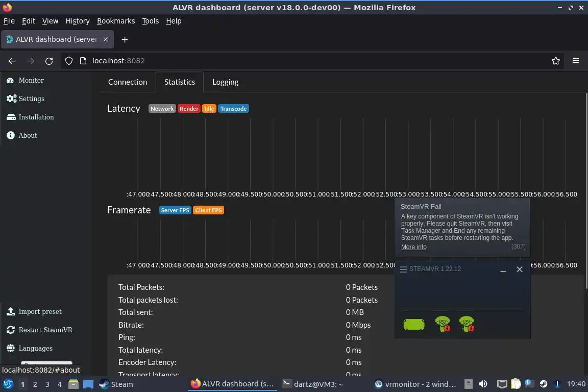Open the SteamVR window hamburger menu
This screenshot has width=588, height=392.
[403, 269]
